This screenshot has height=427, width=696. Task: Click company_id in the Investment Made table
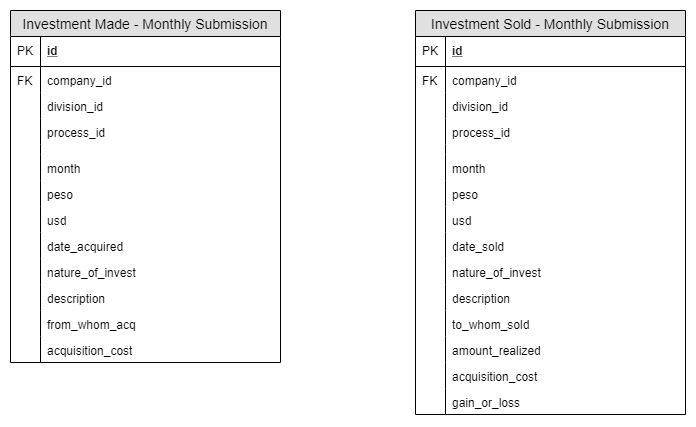pos(79,81)
